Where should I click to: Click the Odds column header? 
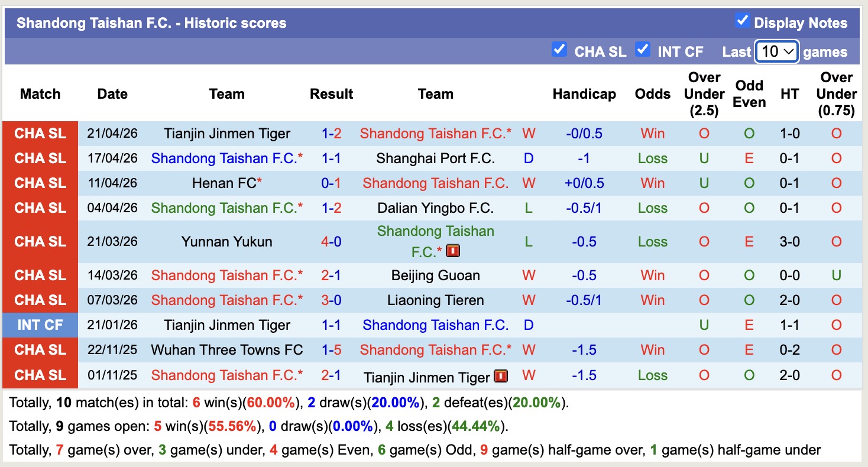pyautogui.click(x=652, y=93)
